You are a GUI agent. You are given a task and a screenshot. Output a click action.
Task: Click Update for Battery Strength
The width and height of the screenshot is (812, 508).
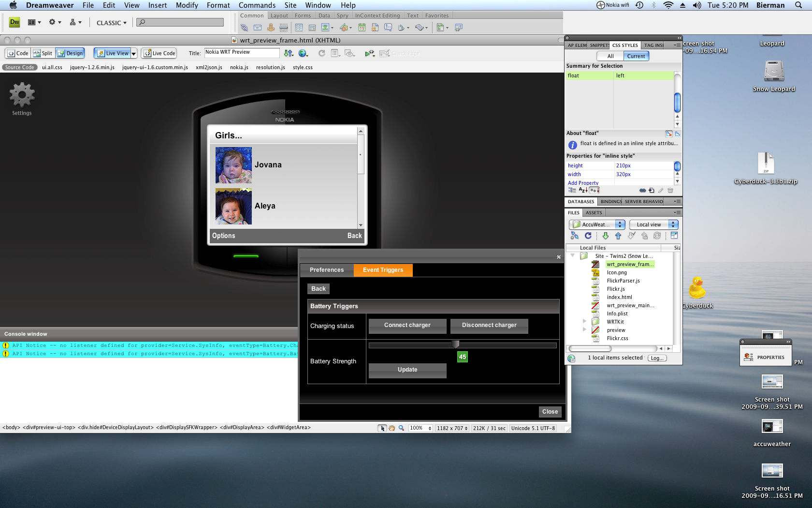pos(407,370)
